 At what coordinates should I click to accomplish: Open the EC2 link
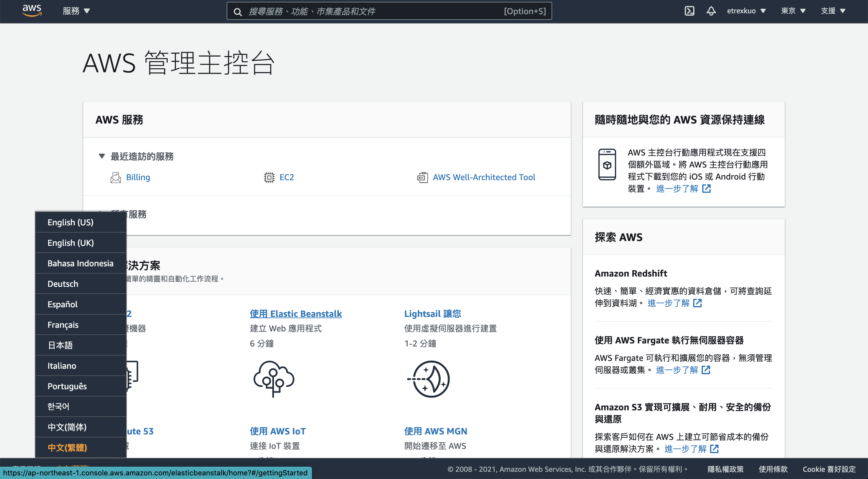coord(287,177)
